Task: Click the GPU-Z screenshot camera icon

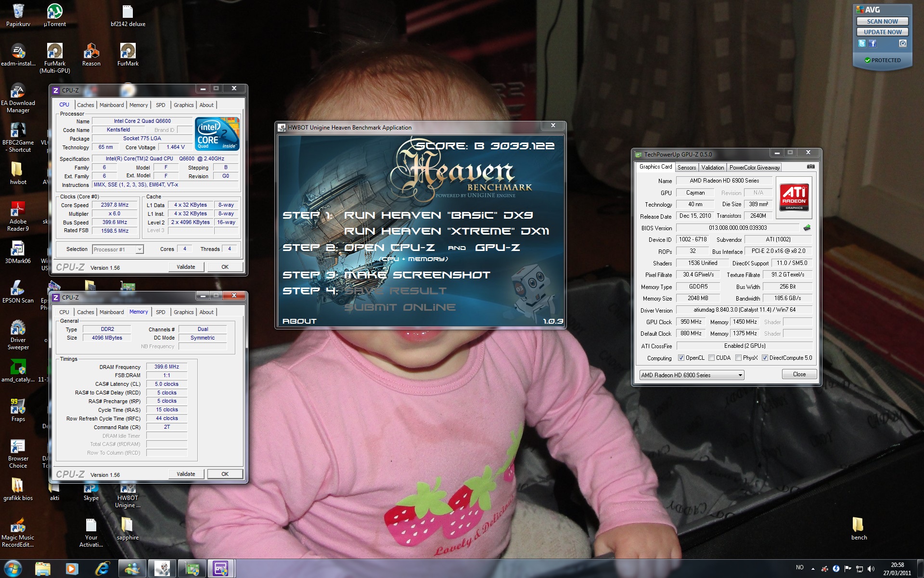Action: coord(811,167)
